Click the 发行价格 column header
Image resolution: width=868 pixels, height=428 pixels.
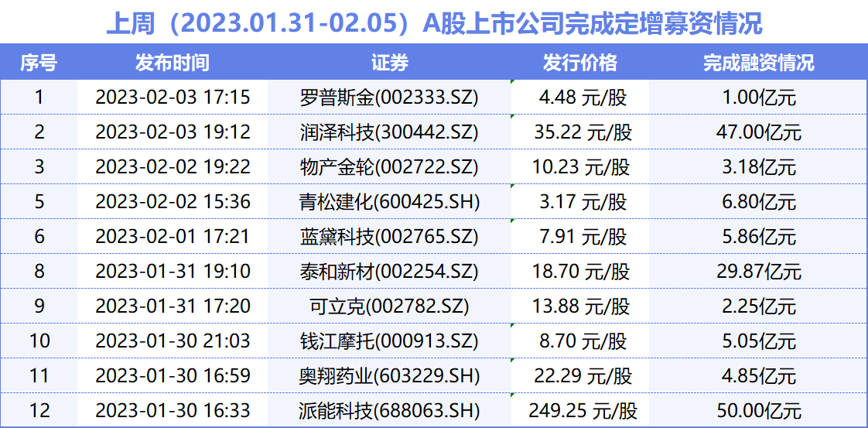pos(579,63)
